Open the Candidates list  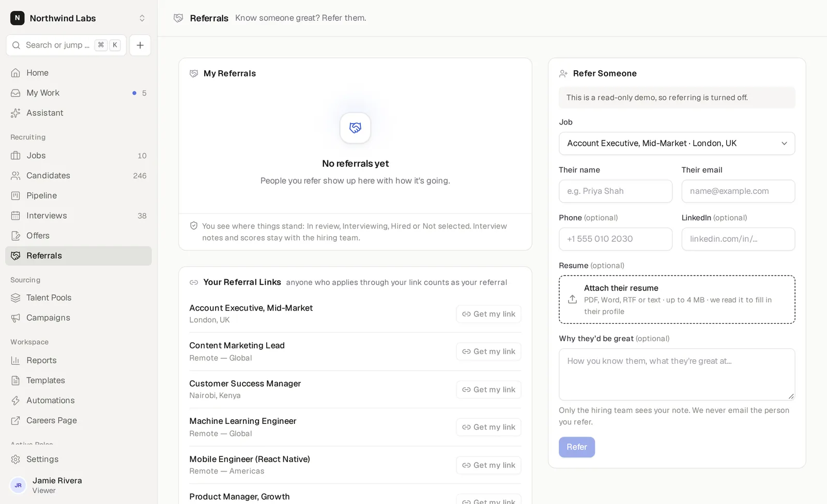coord(79,176)
